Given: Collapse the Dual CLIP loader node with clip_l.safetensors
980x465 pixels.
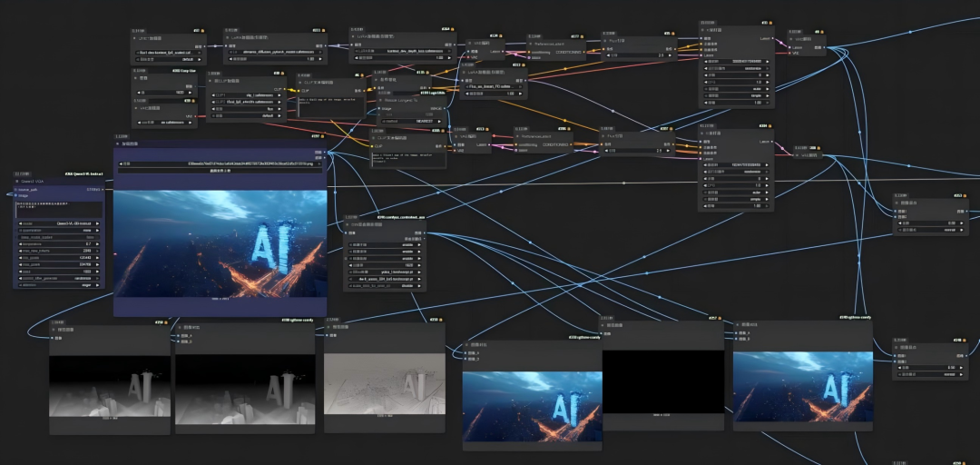Looking at the screenshot, I should (x=211, y=82).
